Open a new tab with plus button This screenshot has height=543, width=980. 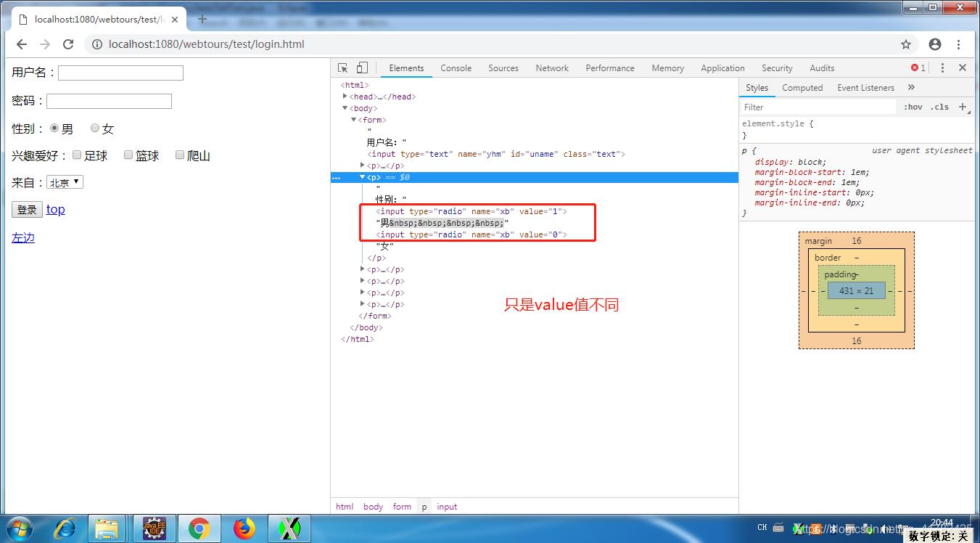[x=202, y=19]
